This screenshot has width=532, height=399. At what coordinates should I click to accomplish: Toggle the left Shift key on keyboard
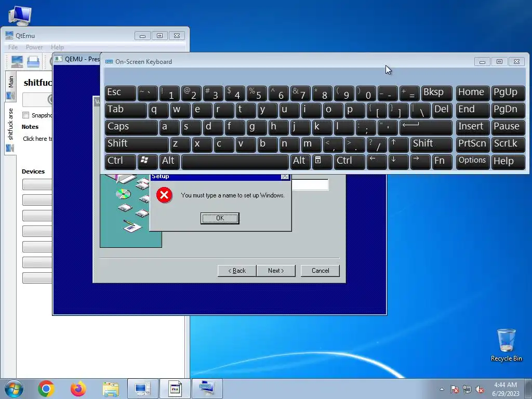point(137,144)
